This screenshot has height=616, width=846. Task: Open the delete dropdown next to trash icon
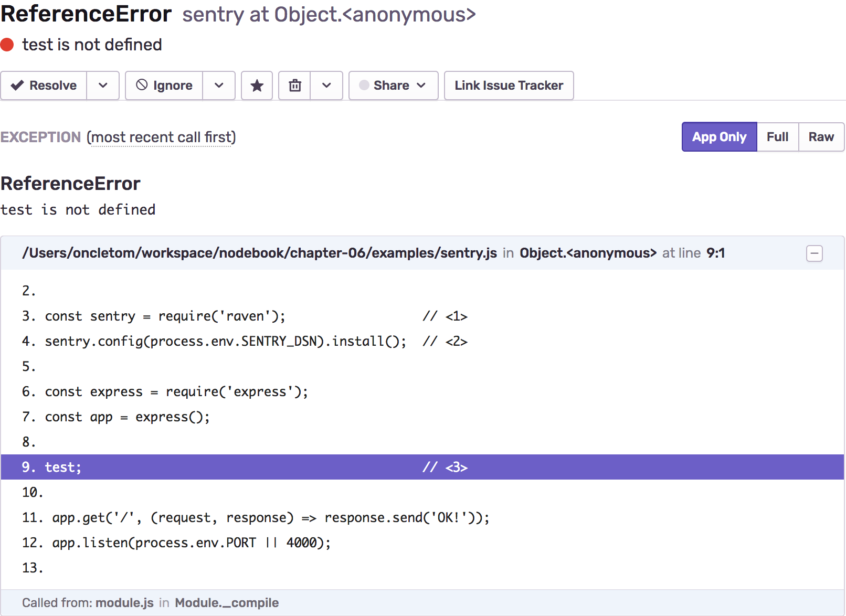[326, 85]
